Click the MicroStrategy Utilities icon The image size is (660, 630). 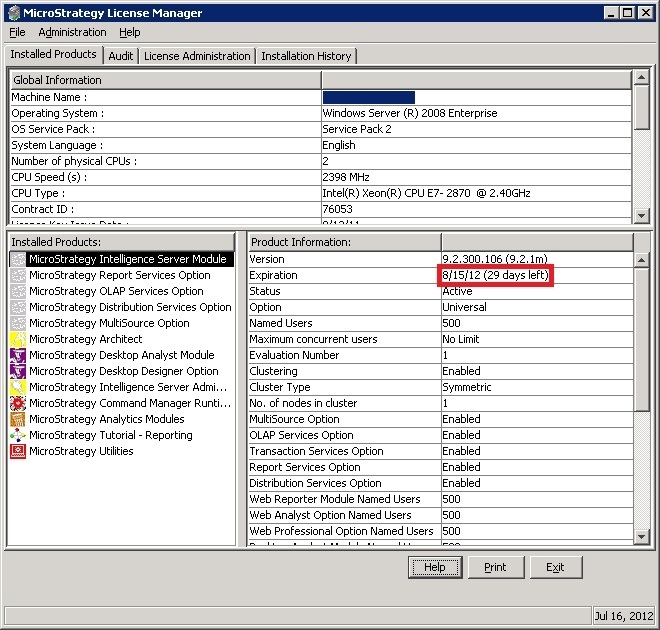pyautogui.click(x=18, y=451)
